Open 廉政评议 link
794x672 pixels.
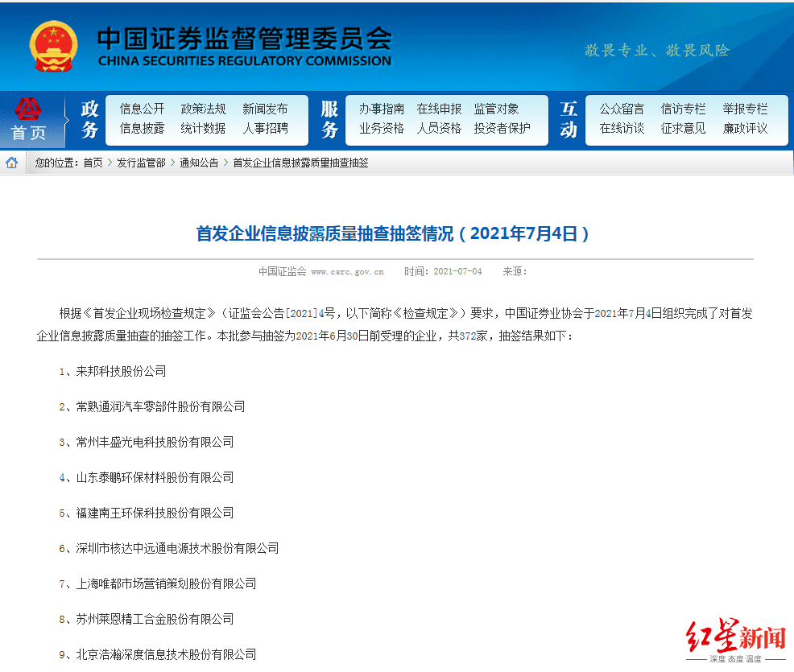[745, 129]
